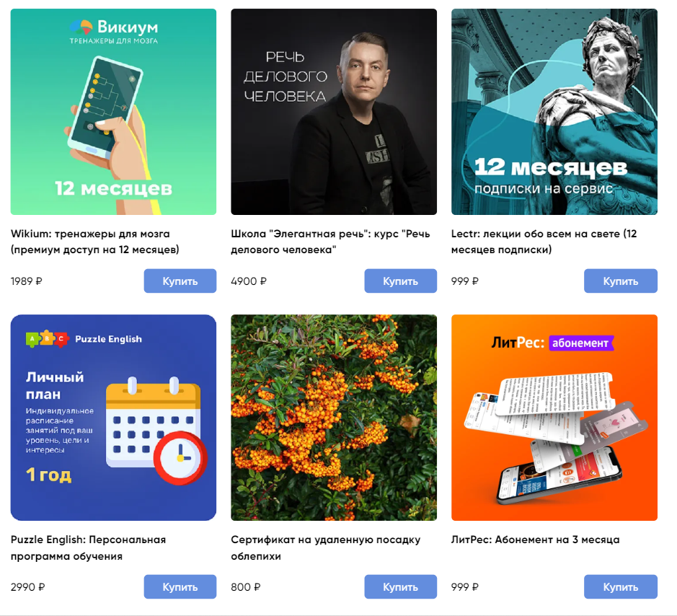Buy the Lectr 12-month subscription
The width and height of the screenshot is (677, 616).
[621, 281]
